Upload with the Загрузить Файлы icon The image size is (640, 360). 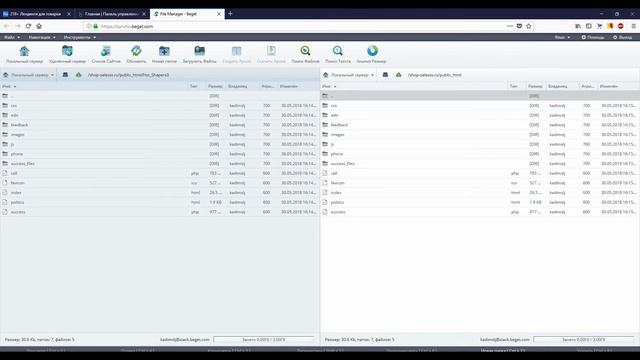(x=199, y=54)
